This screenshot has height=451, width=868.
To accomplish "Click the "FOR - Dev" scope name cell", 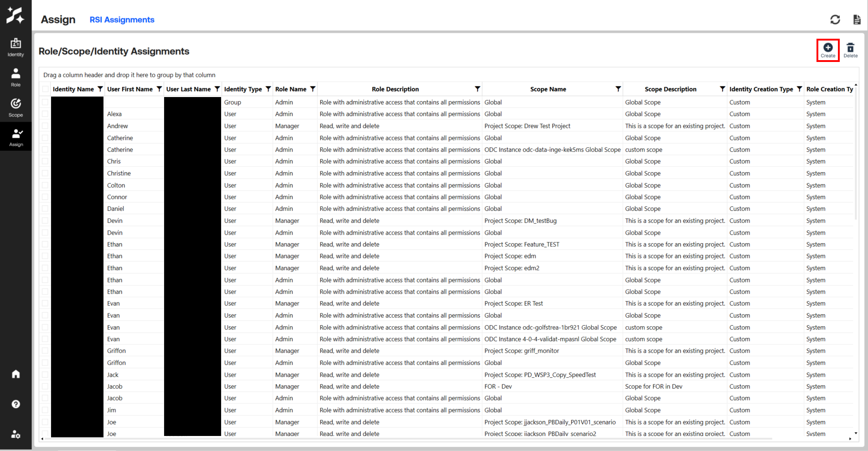I will 552,386.
